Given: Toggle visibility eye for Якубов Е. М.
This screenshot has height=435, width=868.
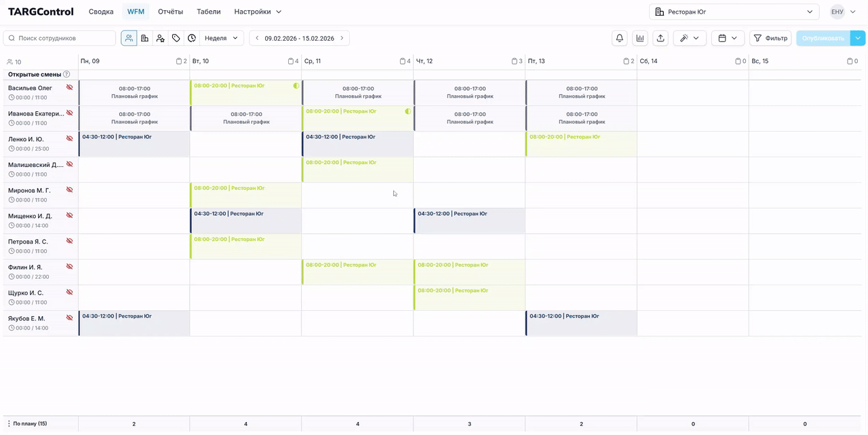Looking at the screenshot, I should tap(69, 318).
